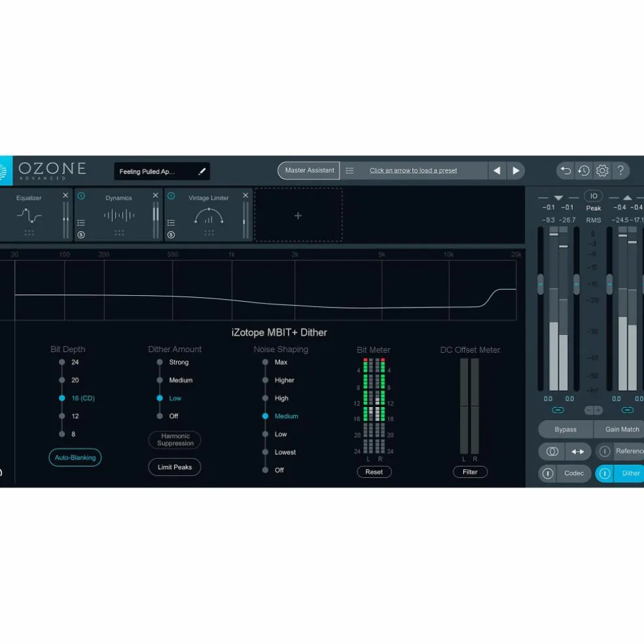Open Help question mark icon
Image resolution: width=644 pixels, height=644 pixels.
coord(620,170)
